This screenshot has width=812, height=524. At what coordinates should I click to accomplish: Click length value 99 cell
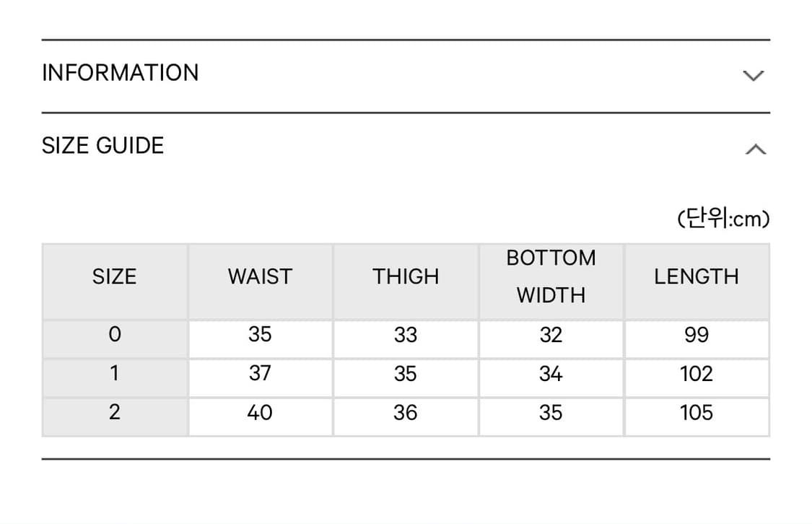[697, 335]
